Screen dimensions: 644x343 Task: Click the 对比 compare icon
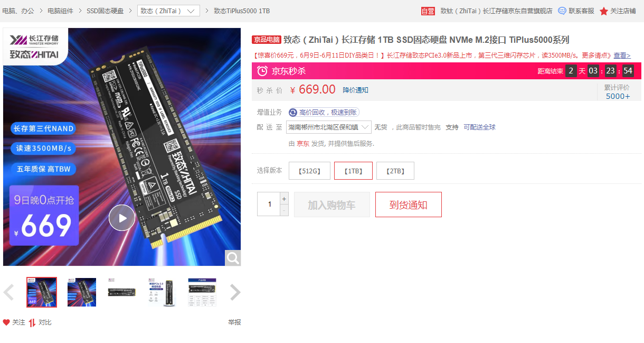click(32, 322)
